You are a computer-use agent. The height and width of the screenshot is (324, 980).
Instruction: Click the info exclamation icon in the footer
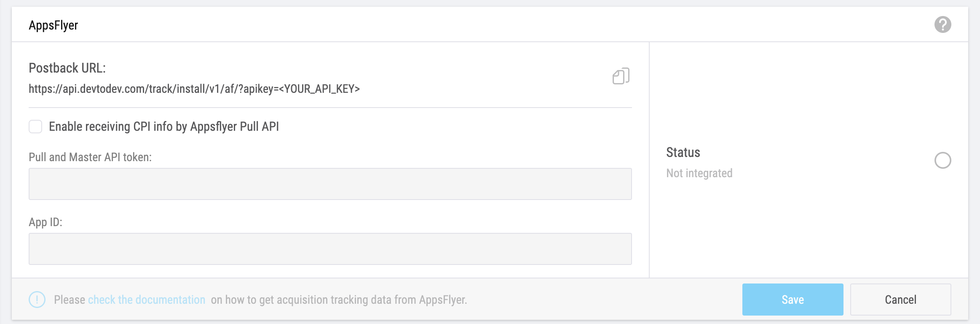(x=37, y=300)
